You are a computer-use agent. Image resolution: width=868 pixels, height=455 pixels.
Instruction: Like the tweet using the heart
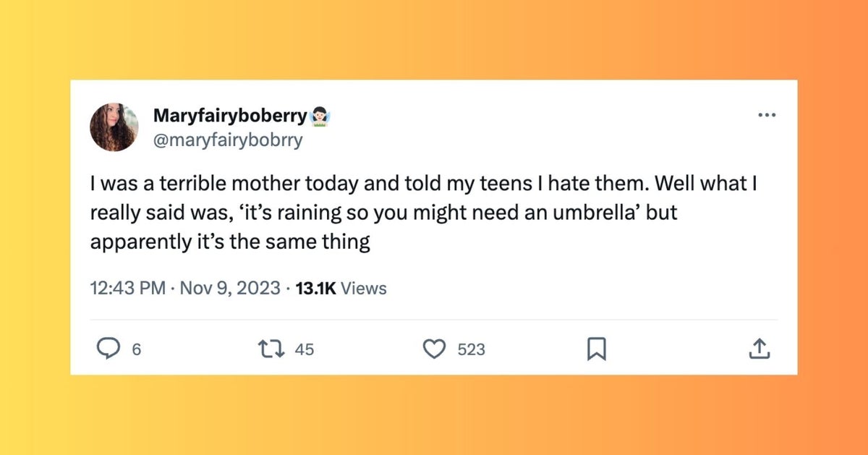tap(434, 349)
